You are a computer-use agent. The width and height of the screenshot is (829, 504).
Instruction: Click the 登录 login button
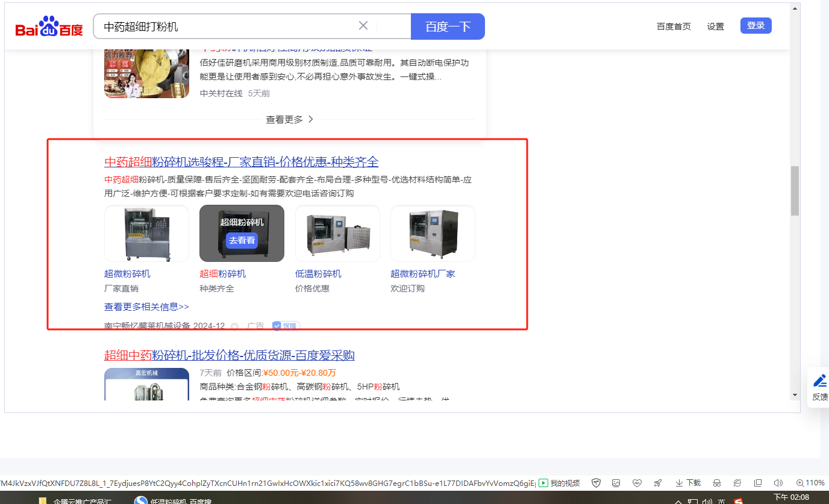[x=755, y=26]
